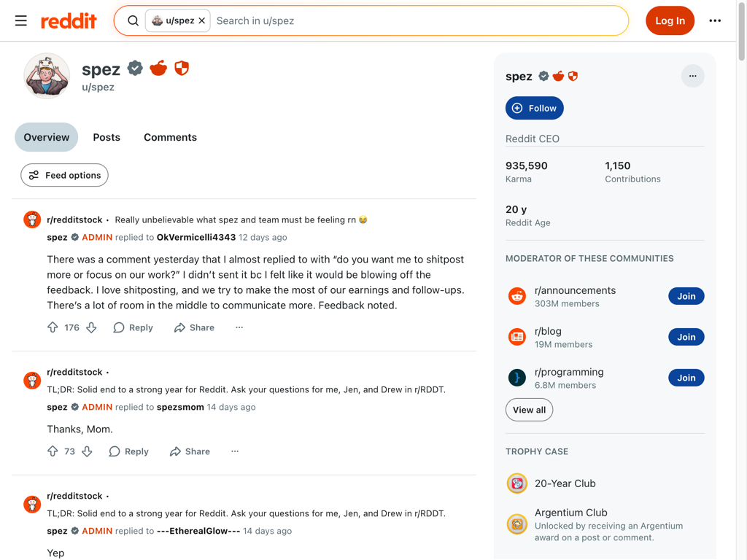Upvote the "Thanks, Mom." comment
The width and height of the screenshot is (747, 560).
point(53,451)
